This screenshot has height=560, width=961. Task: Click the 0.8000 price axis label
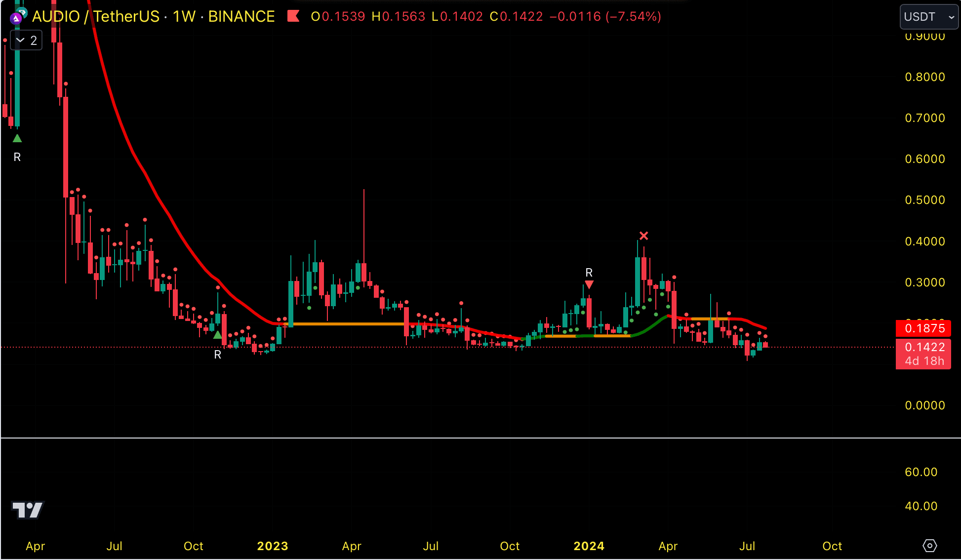click(x=924, y=77)
